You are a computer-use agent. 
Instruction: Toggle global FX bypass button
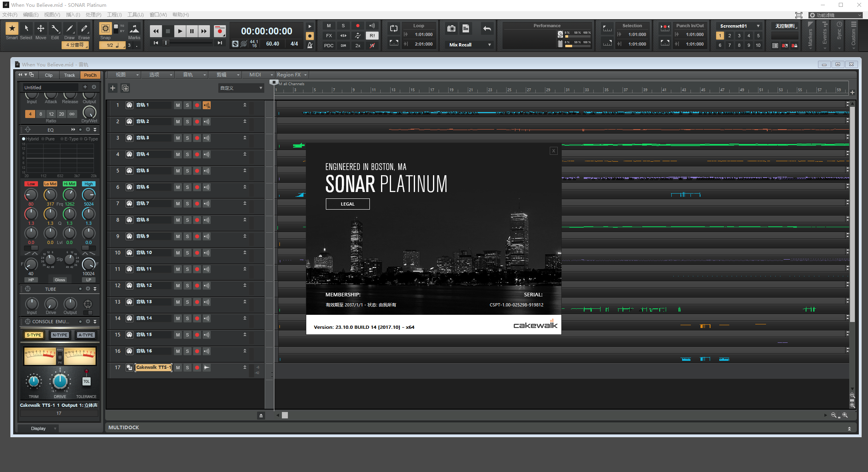click(329, 36)
